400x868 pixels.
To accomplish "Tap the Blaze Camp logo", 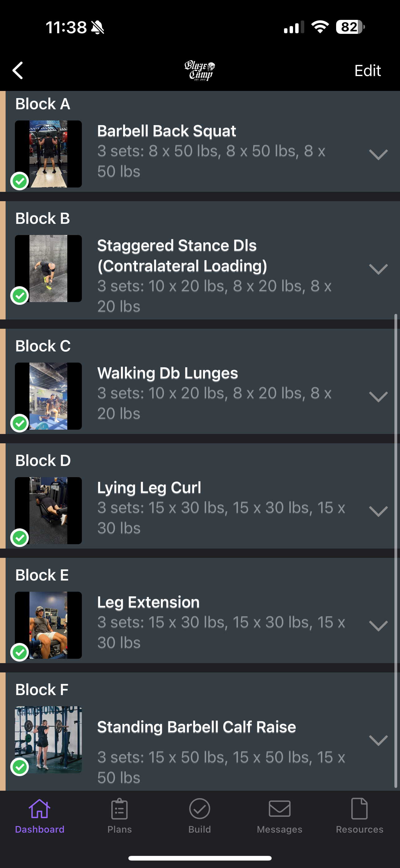I will tap(200, 70).
